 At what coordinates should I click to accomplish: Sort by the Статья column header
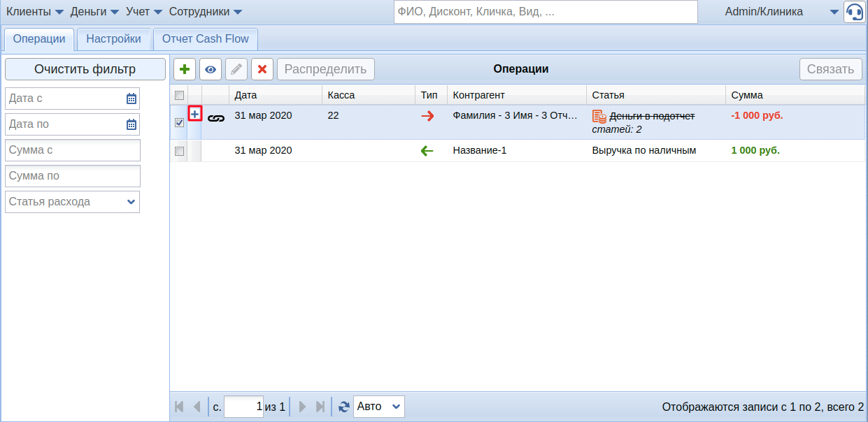pos(656,95)
